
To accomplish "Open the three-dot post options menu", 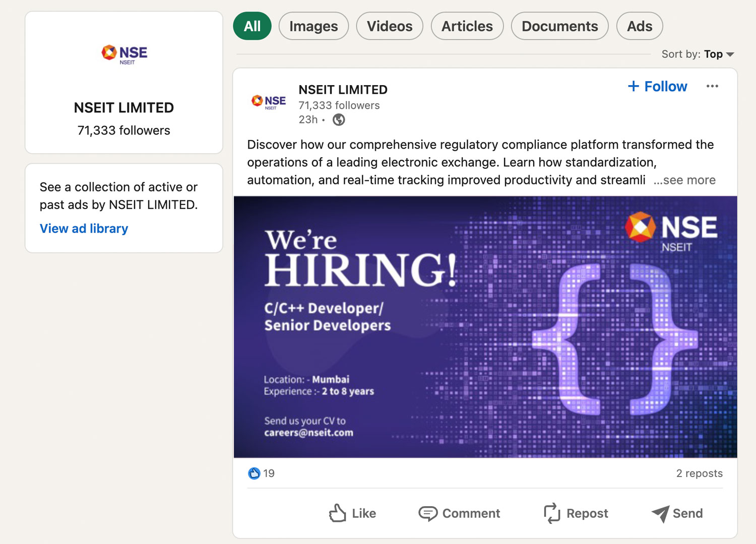I will [712, 86].
